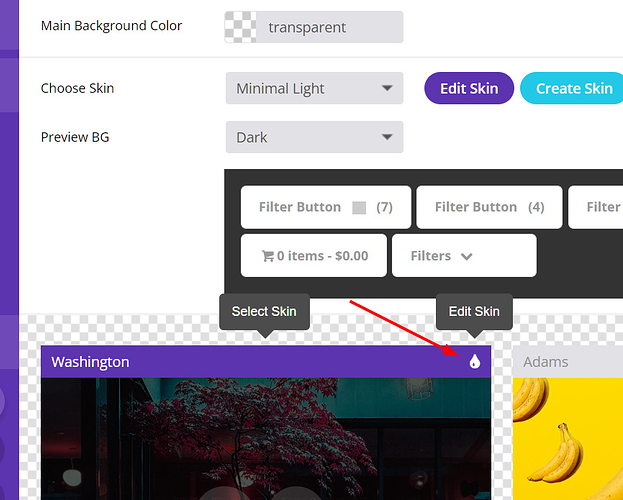Click the Main Background Color checkered swatch

(241, 28)
